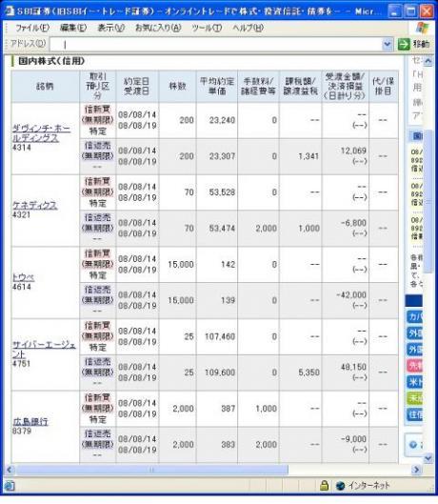Click the security padlock status icon
The width and height of the screenshot is (438, 504).
click(325, 485)
